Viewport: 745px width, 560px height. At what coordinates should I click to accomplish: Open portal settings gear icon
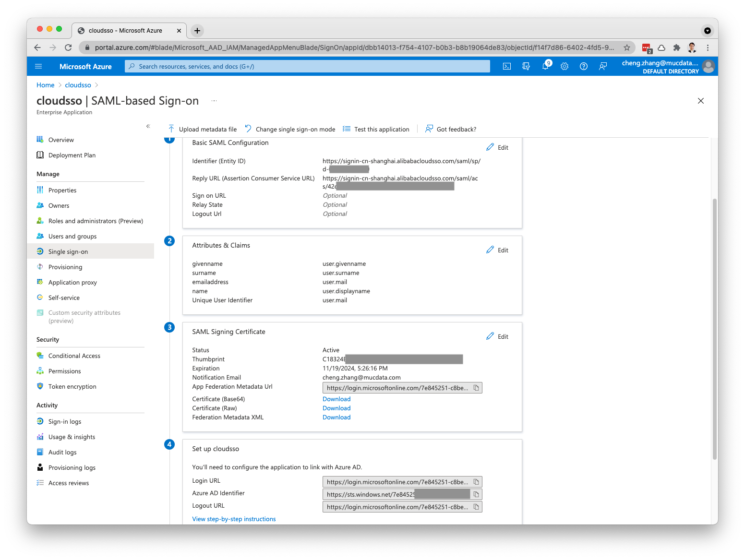point(565,66)
